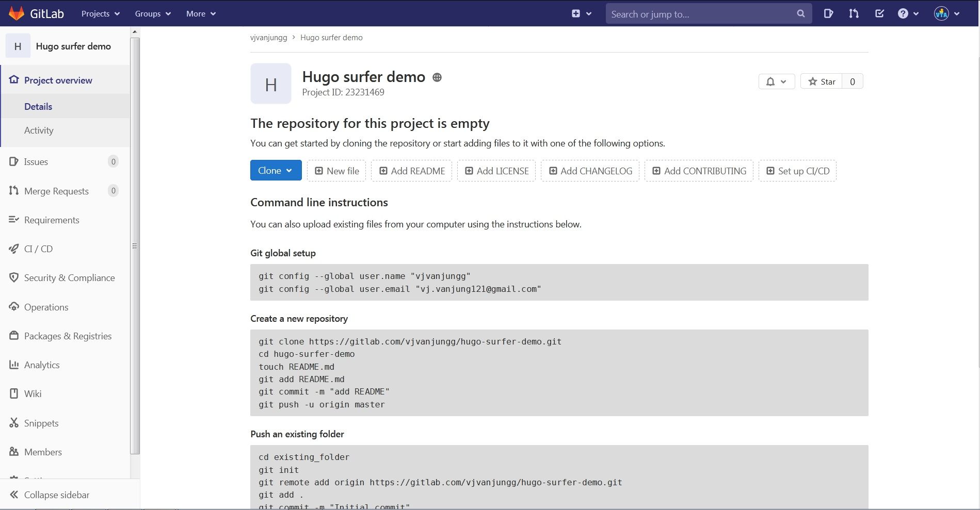Click Packages & Registries icon
Image resolution: width=980 pixels, height=510 pixels.
[14, 336]
